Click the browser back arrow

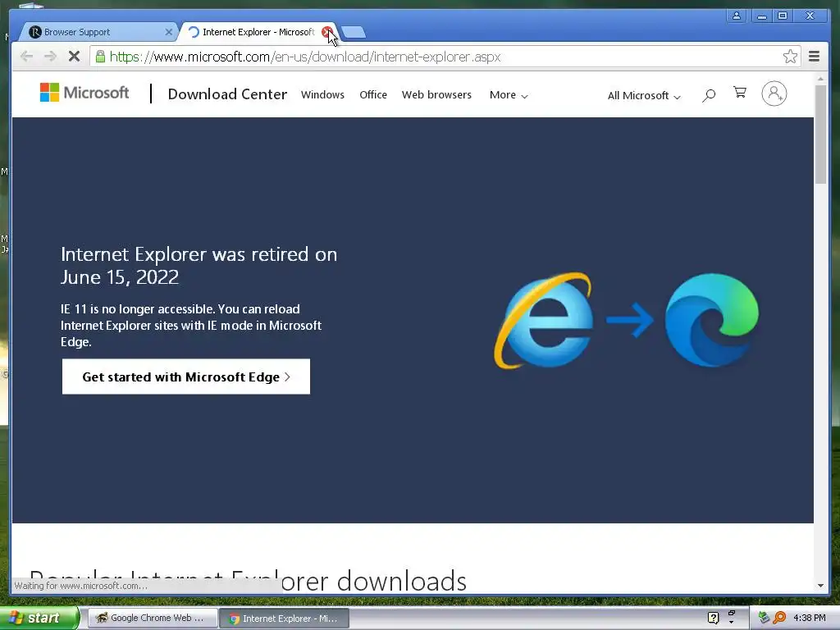tap(26, 57)
